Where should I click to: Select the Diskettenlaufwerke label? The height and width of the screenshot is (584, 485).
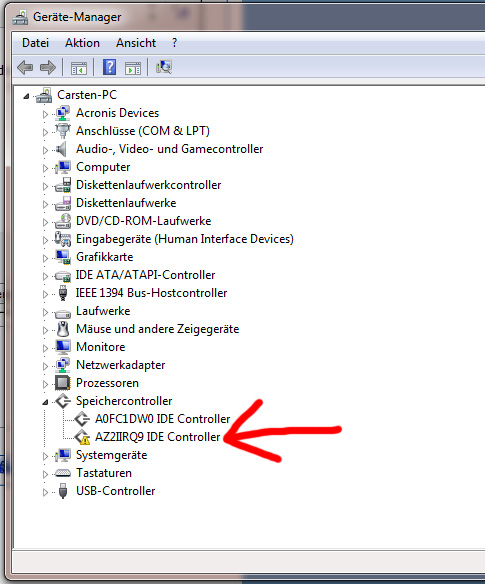(126, 203)
